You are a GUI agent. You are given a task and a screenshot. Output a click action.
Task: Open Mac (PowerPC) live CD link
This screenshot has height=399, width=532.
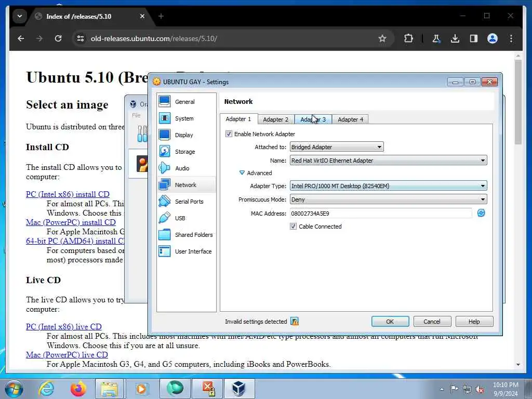click(67, 354)
